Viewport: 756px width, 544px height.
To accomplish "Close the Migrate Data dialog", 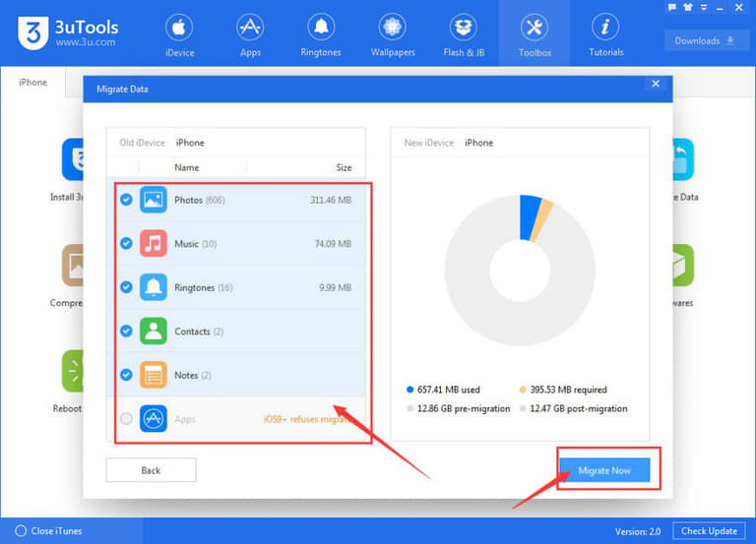I will (656, 84).
